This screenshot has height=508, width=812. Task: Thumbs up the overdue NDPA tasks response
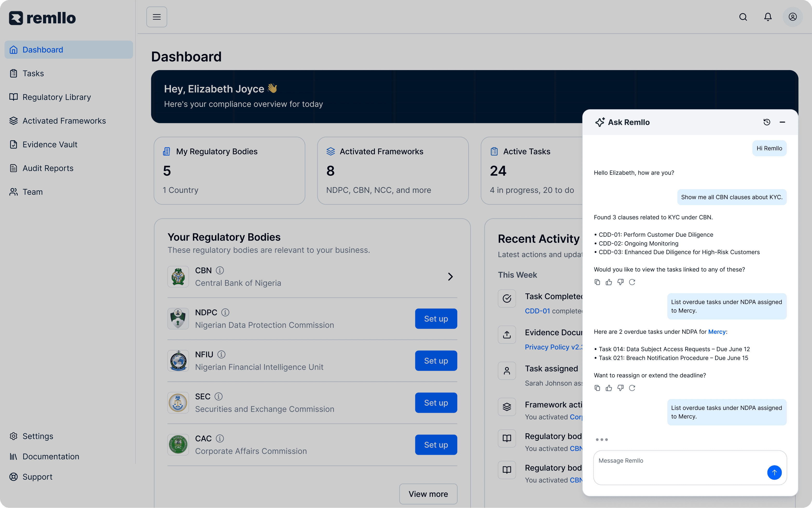pos(609,388)
